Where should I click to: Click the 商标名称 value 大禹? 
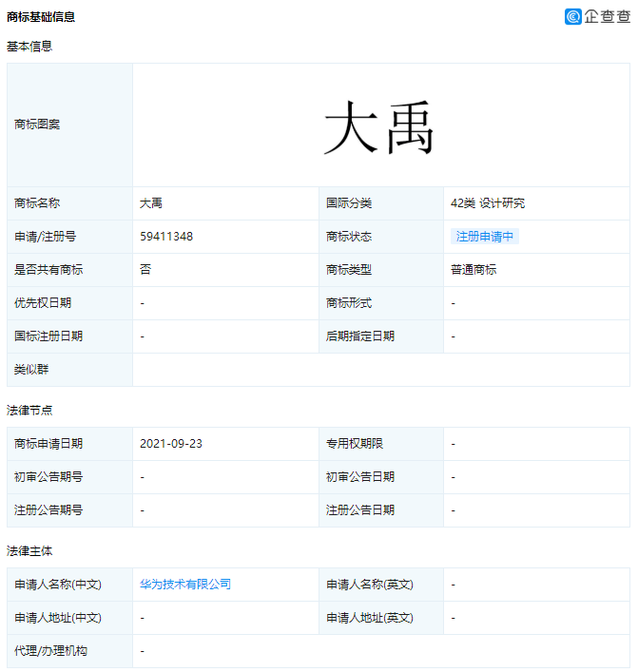151,203
